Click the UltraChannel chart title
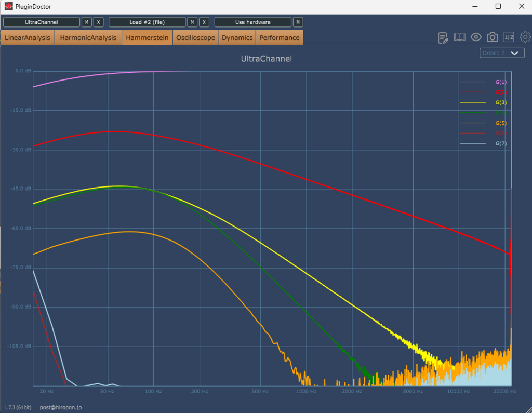Image resolution: width=532 pixels, height=413 pixels. 267,59
